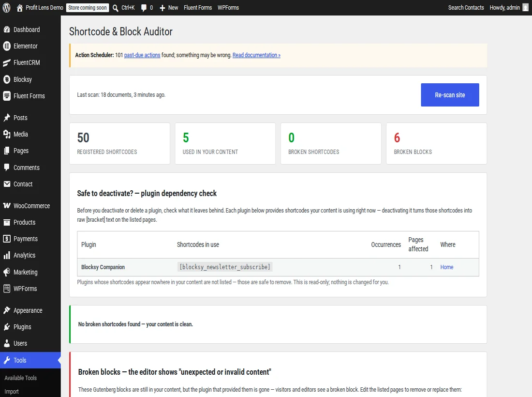Open Fluent Forms in the top admin bar
Image resolution: width=532 pixels, height=397 pixels.
[x=198, y=7]
